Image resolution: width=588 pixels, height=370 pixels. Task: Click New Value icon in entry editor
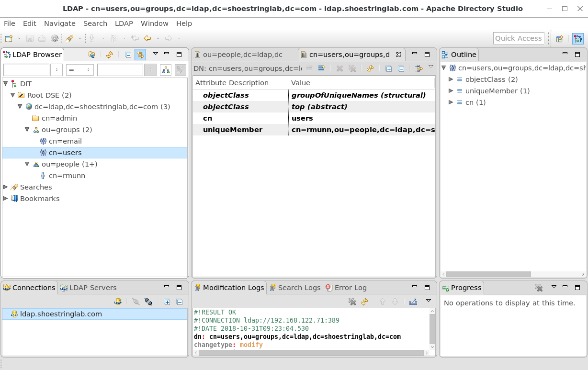tap(321, 68)
